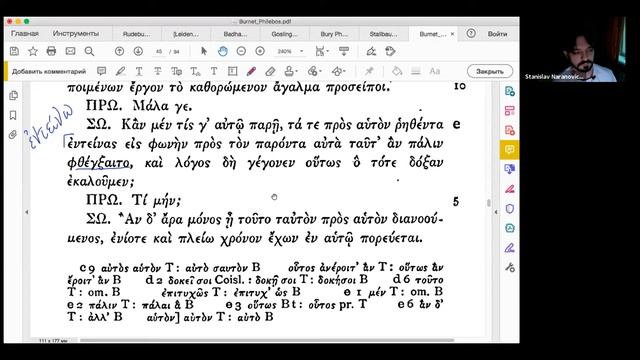Click the scrolling mode icon
This screenshot has width=640, height=360.
pos(344,51)
